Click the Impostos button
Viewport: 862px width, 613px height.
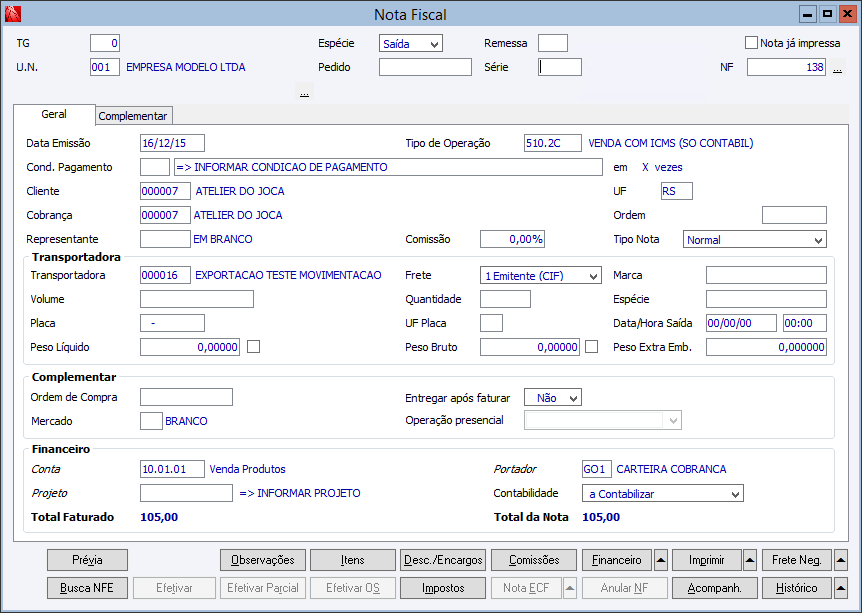pyautogui.click(x=442, y=588)
